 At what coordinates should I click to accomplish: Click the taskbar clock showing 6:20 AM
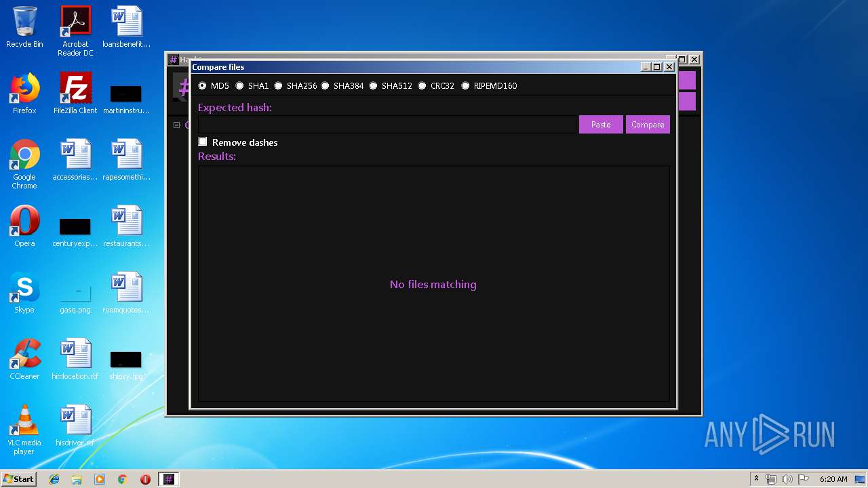833,479
